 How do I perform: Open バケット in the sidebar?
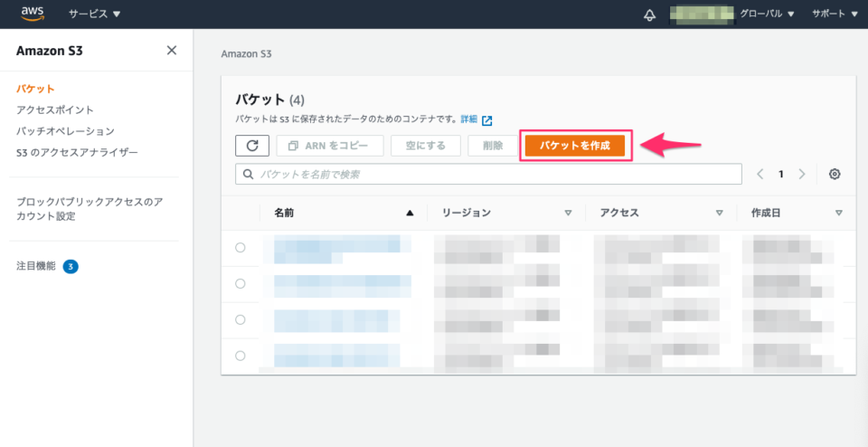coord(35,89)
